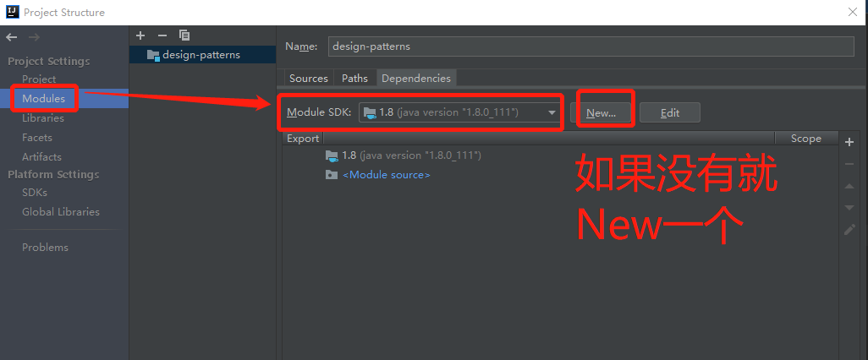
Task: Switch to the Sources tab
Action: [x=308, y=79]
